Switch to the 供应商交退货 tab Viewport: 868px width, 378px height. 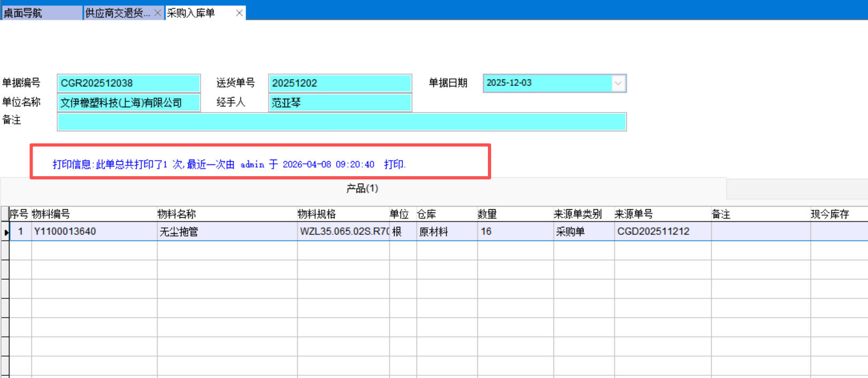pyautogui.click(x=117, y=13)
